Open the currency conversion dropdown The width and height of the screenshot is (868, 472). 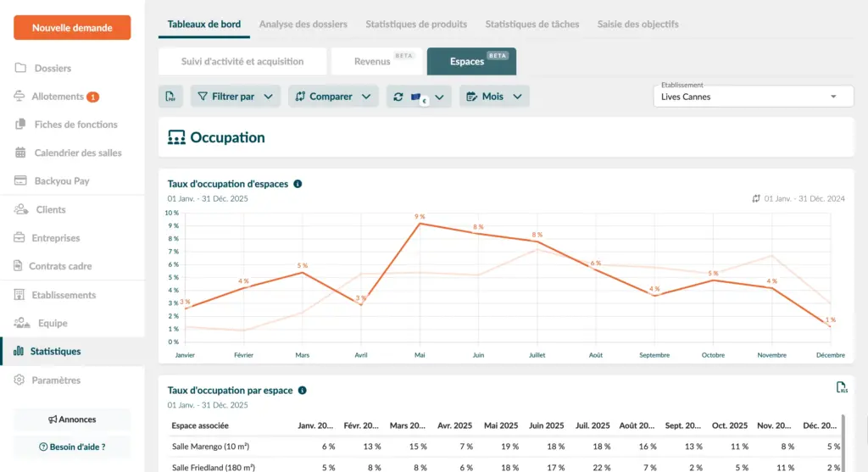coord(419,97)
